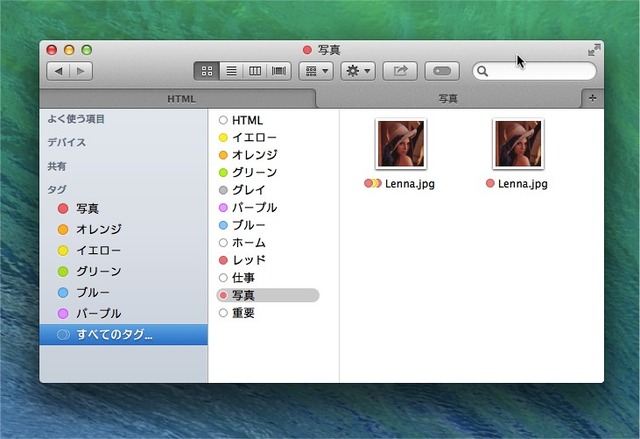Image resolution: width=640 pixels, height=439 pixels.
Task: Click the 写真 window title
Action: 329,50
